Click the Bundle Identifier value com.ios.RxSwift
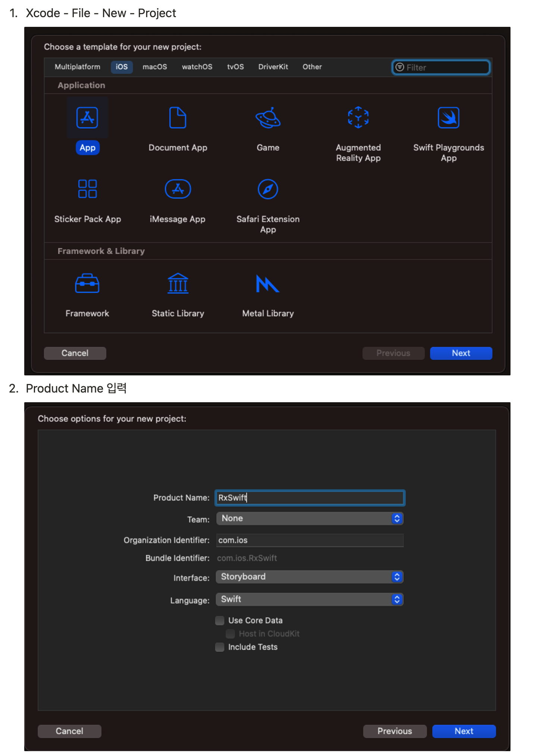 (x=247, y=558)
